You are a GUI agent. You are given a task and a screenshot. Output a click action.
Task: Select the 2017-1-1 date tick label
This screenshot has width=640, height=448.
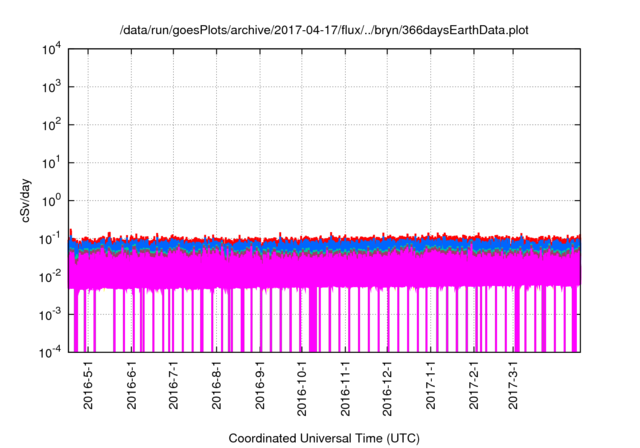(430, 387)
